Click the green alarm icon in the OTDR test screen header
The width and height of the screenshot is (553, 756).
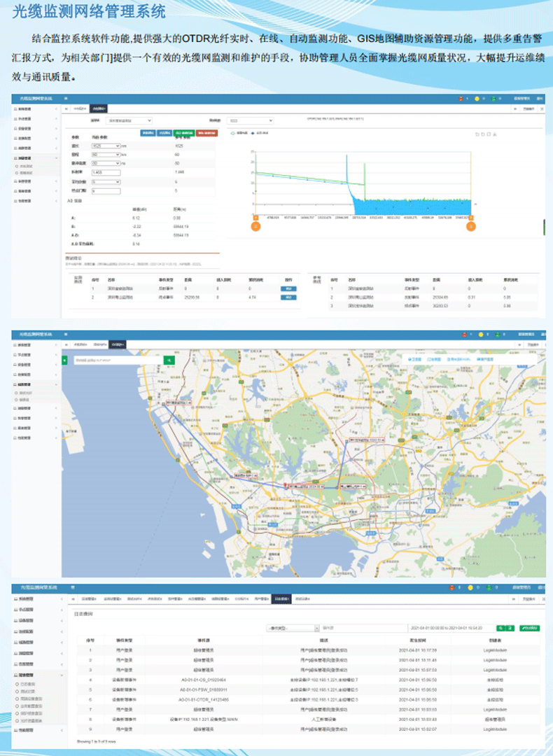(493, 99)
